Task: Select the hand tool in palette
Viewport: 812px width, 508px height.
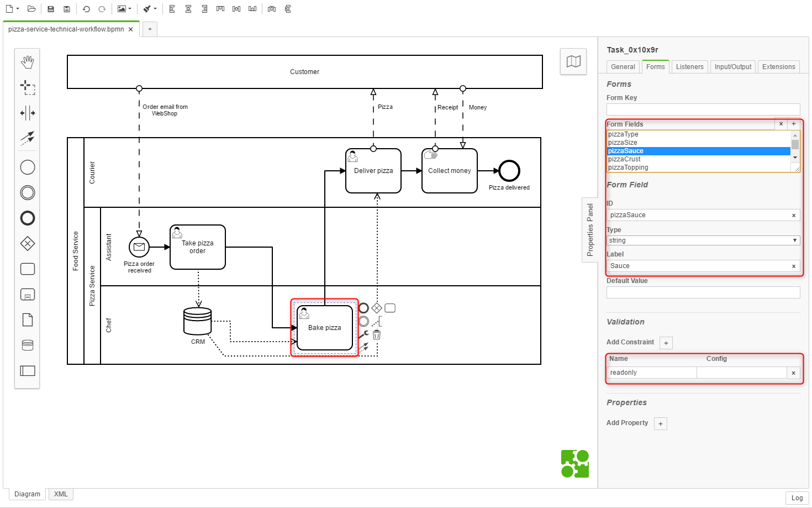Action: pyautogui.click(x=27, y=62)
